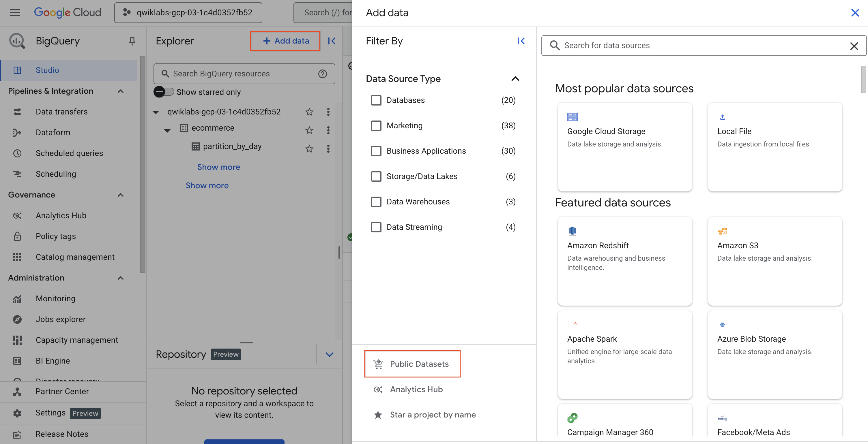This screenshot has height=444, width=868.
Task: Check the Storage/Data Lakes filter
Action: tap(376, 176)
